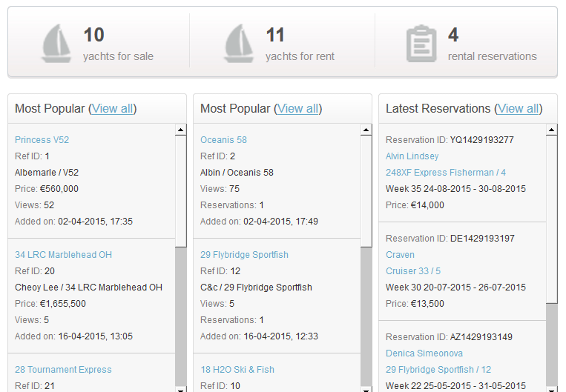Open customer Craven
Image resolution: width=566 pixels, height=392 pixels.
(400, 255)
